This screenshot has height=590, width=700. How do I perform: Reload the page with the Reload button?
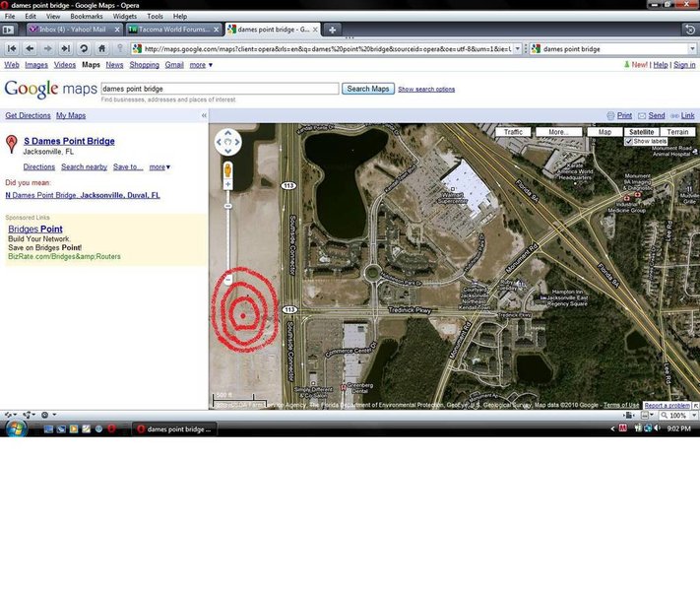tap(84, 48)
